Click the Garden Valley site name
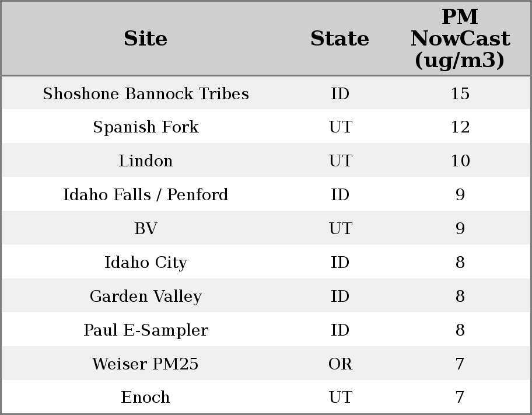The width and height of the screenshot is (532, 415). pyautogui.click(x=146, y=297)
